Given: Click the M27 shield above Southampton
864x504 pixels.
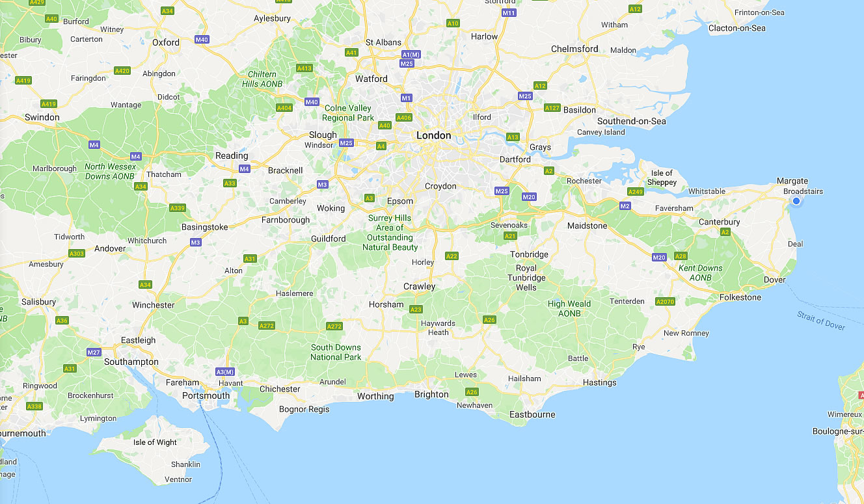Looking at the screenshot, I should pos(94,352).
